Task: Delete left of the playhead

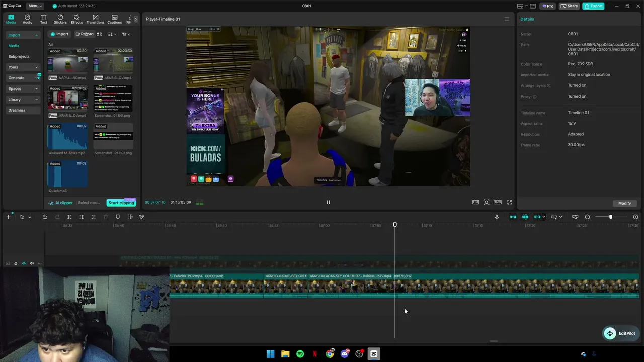Action: [82, 217]
